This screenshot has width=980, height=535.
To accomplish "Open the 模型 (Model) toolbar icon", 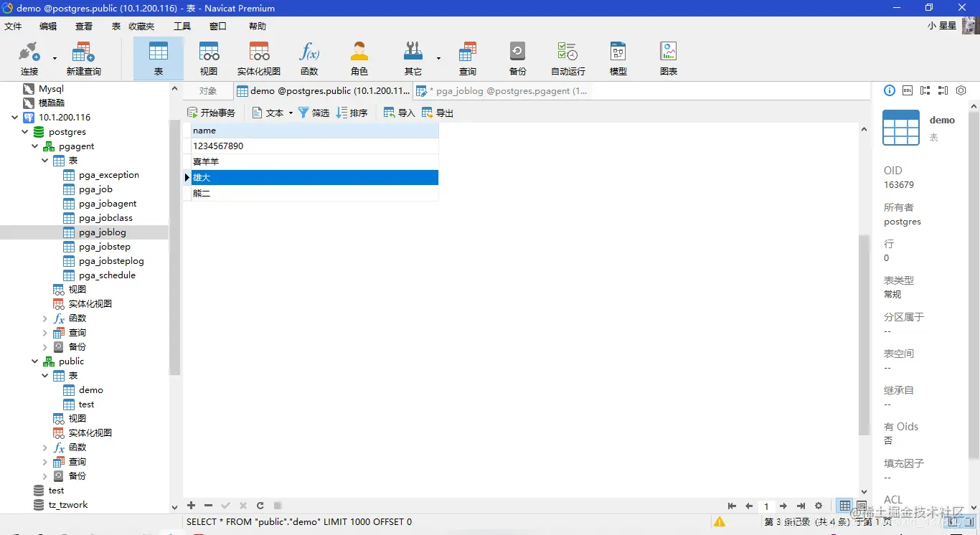I will pyautogui.click(x=618, y=59).
